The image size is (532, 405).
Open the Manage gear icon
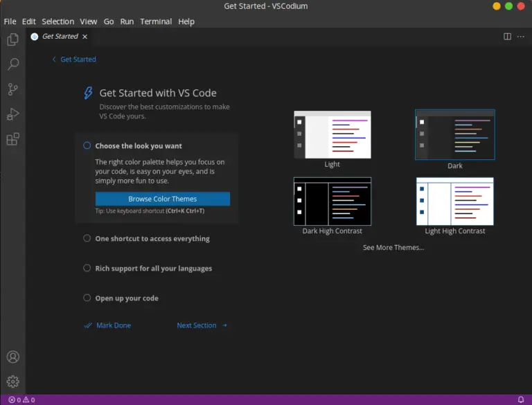click(x=12, y=381)
